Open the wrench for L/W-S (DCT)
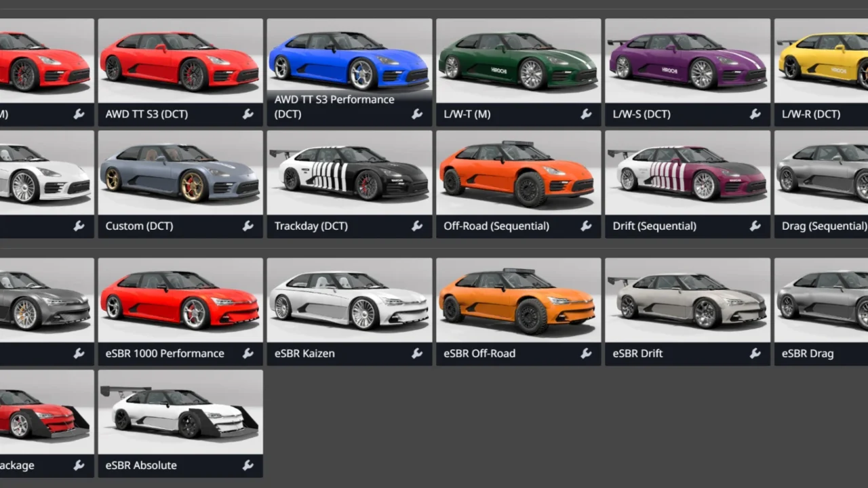The image size is (868, 488). pos(755,114)
